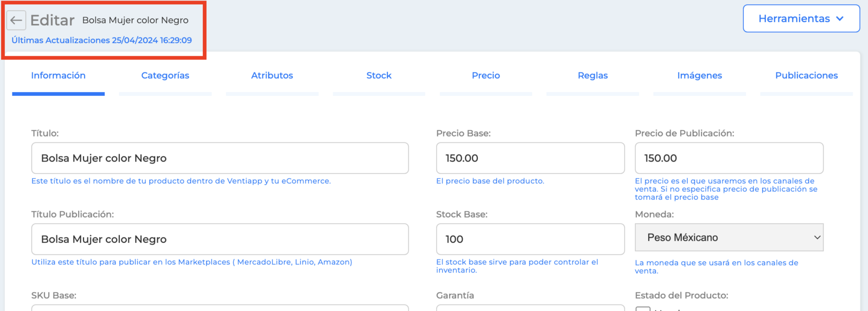Screen dimensions: 868x311
Task: Select the Stock tab
Action: [379, 75]
